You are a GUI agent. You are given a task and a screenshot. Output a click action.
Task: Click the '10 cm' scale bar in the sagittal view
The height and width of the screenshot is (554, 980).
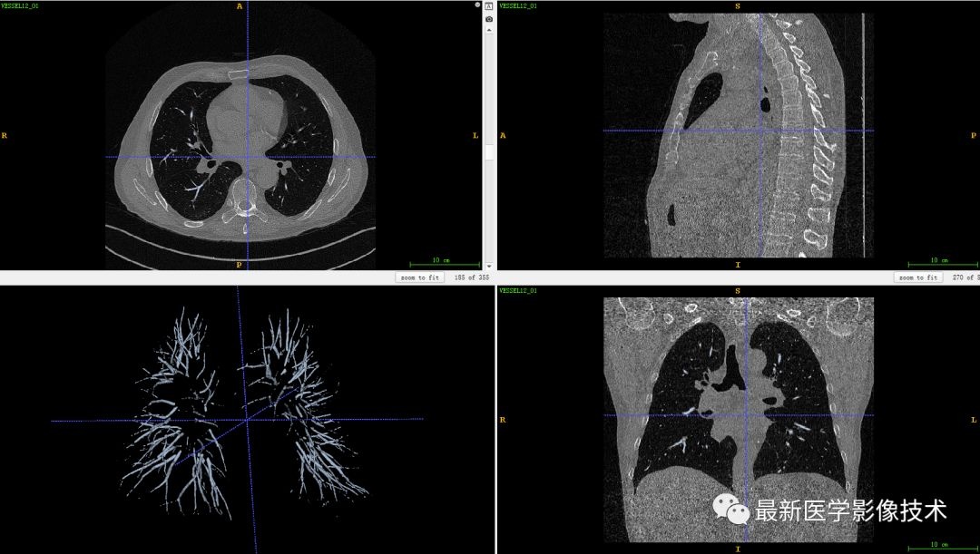coord(943,262)
